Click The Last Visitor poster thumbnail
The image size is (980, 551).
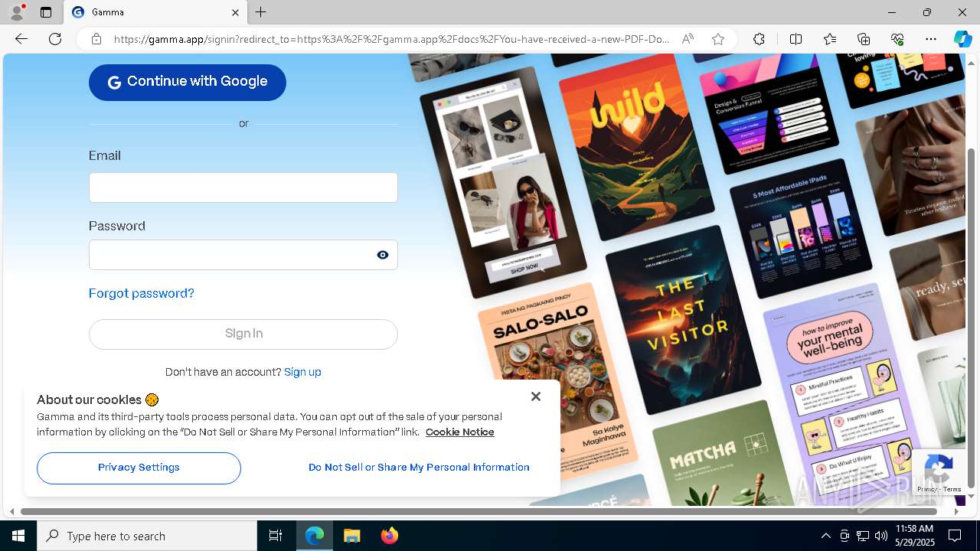[x=682, y=319]
